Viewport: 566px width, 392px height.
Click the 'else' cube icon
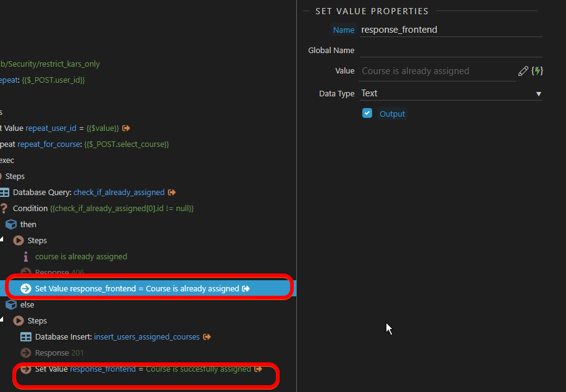click(x=11, y=304)
